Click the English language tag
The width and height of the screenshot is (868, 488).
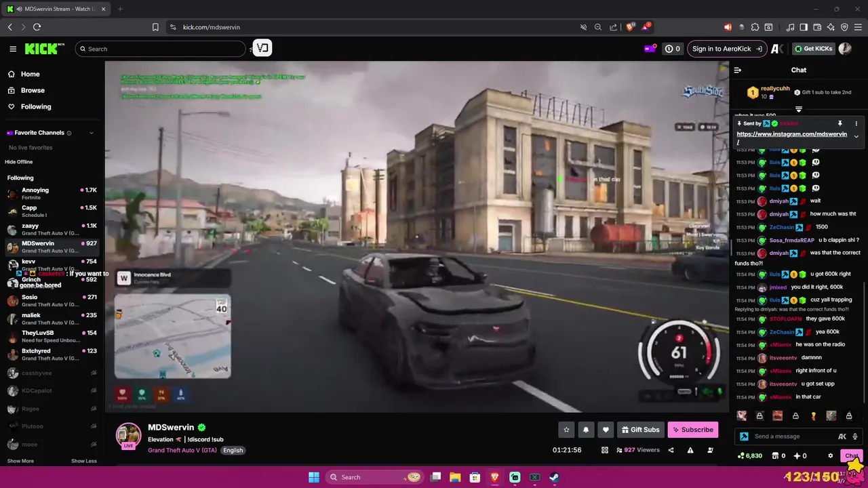click(x=233, y=450)
